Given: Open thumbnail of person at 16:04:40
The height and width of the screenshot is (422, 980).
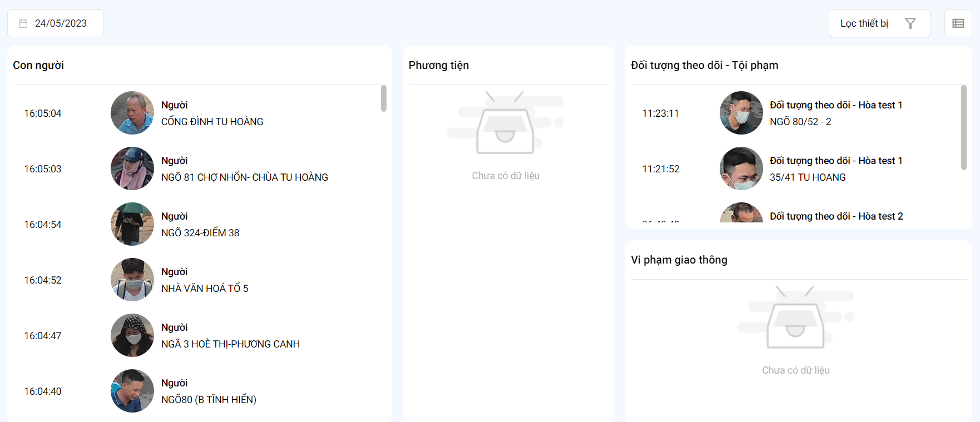Looking at the screenshot, I should (x=132, y=391).
